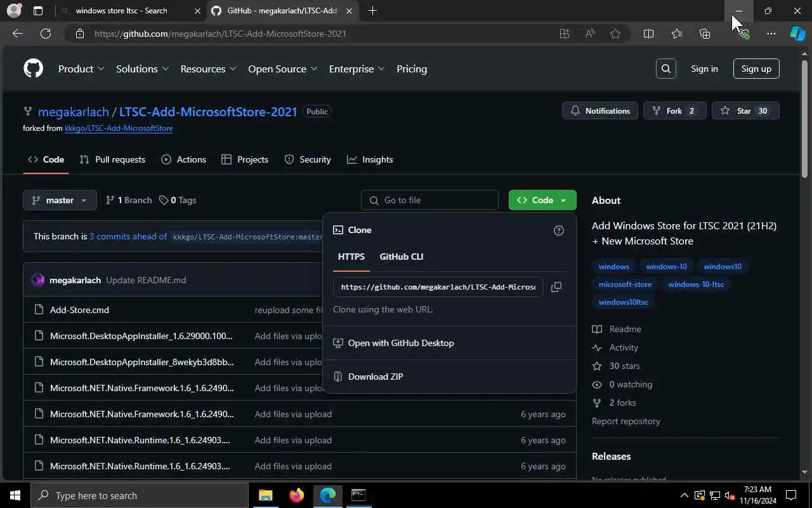Expand the Solutions menu

tap(142, 69)
